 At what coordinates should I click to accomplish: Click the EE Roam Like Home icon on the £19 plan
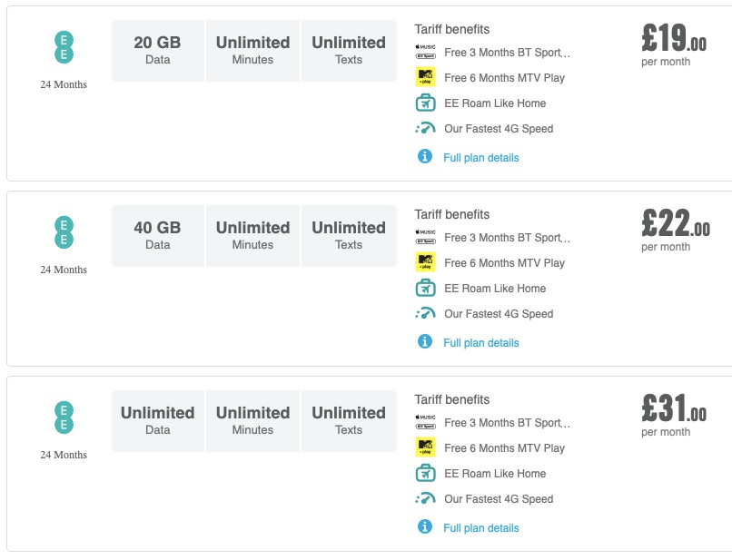424,103
